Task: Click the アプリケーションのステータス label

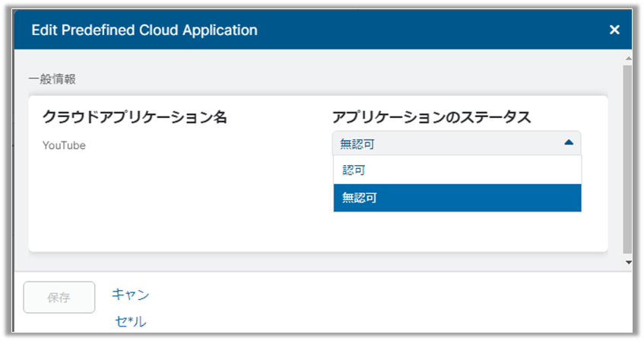Action: (431, 117)
